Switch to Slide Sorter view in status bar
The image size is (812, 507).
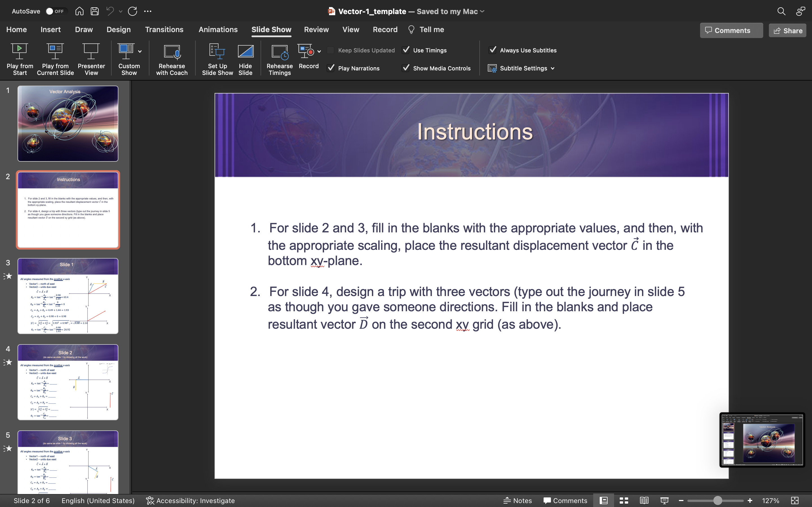[x=624, y=501]
